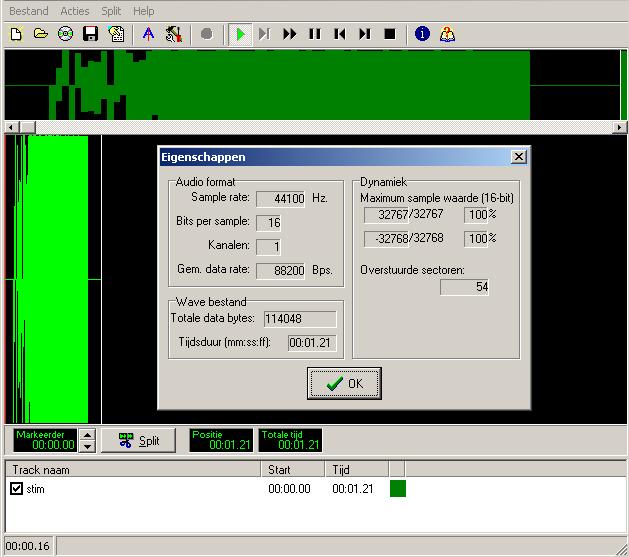Screen dimensions: 629x557
Task: Click the Tijdsduur field 00:01.21
Action: [x=312, y=343]
